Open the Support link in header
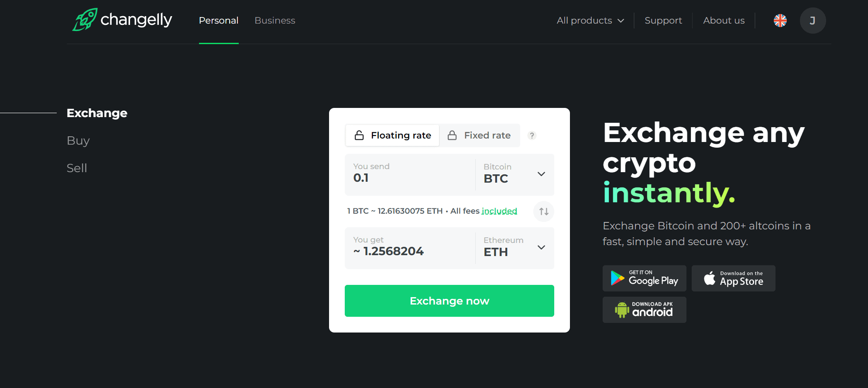Viewport: 868px width, 388px height. [663, 21]
